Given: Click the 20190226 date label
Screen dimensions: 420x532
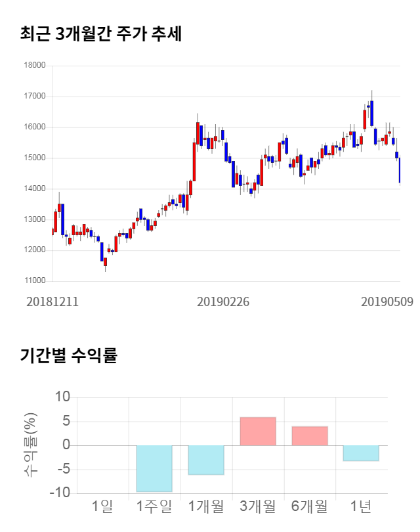Looking at the screenshot, I should point(223,302).
